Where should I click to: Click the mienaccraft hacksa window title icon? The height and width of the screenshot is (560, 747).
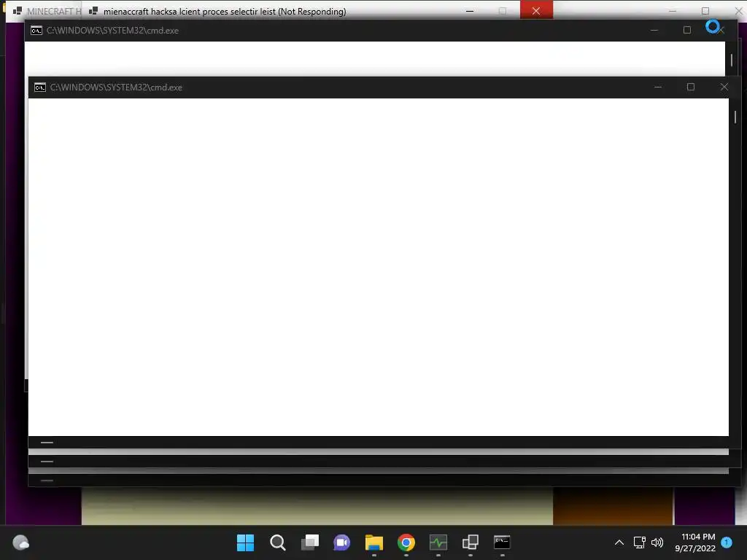[93, 11]
